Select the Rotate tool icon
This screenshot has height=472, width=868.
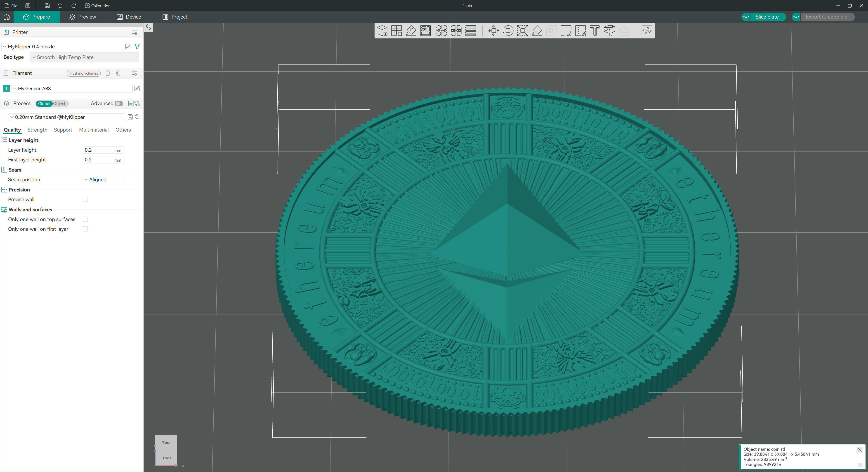tap(508, 31)
